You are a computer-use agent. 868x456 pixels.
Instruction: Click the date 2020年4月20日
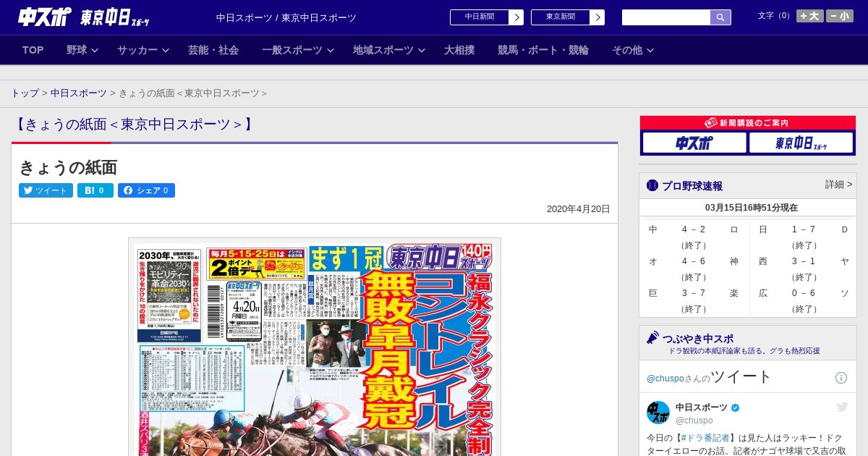pos(579,209)
